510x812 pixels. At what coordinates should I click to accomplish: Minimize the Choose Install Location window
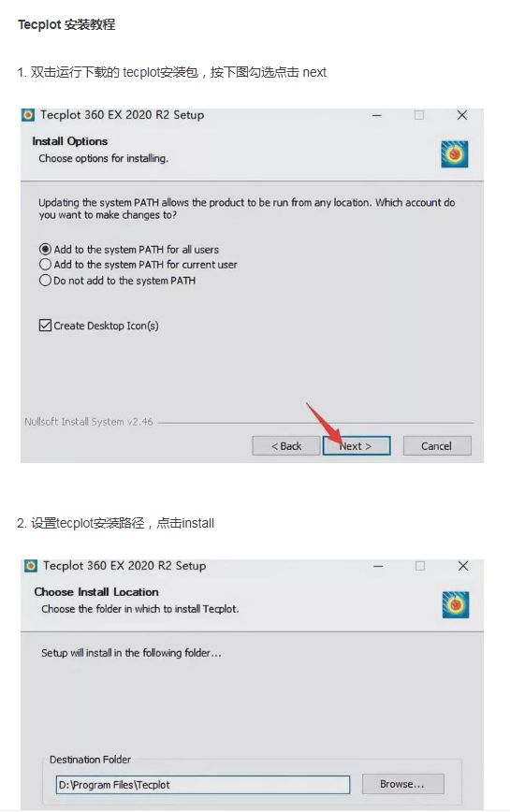(x=378, y=566)
